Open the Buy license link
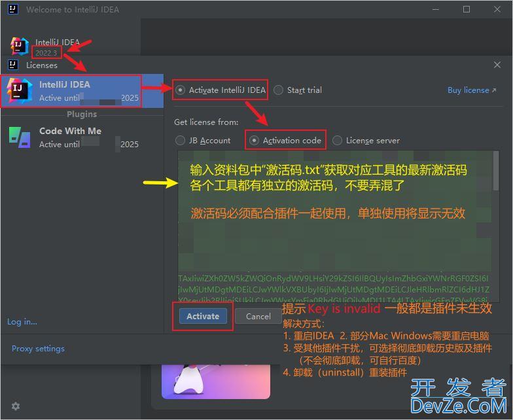 coord(472,90)
